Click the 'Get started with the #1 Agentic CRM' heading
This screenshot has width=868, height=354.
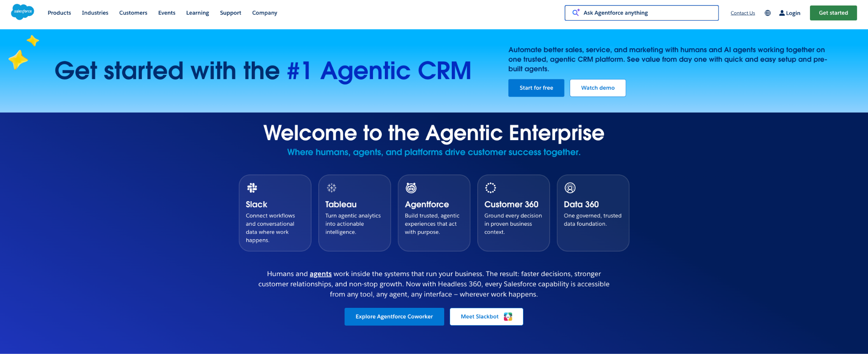pyautogui.click(x=263, y=71)
